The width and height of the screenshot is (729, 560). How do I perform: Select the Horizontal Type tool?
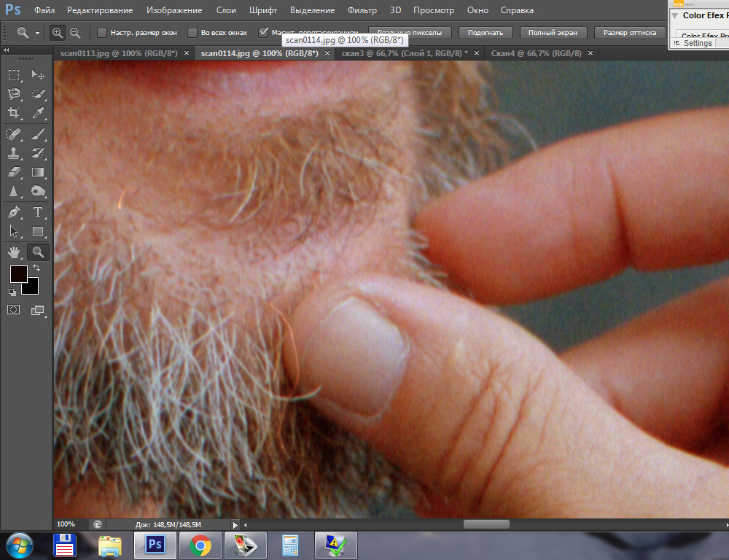coord(39,212)
